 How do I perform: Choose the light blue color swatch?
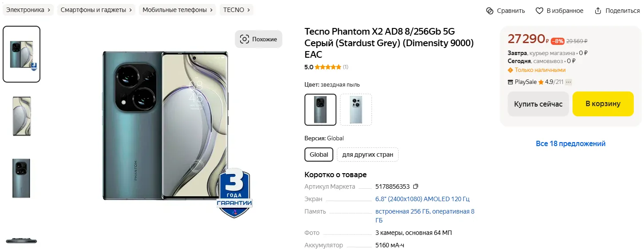[356, 110]
